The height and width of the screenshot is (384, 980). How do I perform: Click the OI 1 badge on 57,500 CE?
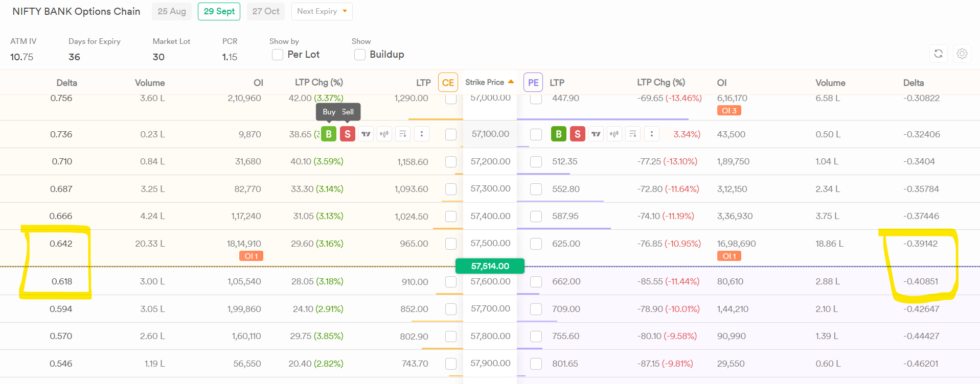[x=251, y=256]
